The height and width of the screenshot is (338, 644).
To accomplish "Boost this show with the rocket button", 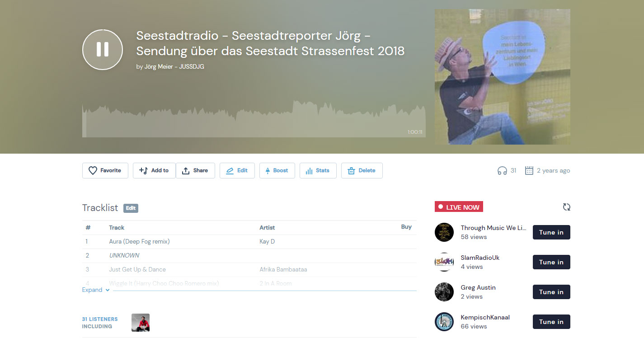I will (x=277, y=170).
